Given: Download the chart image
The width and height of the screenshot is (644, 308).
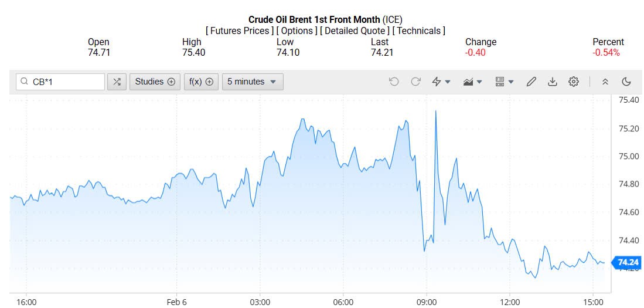Looking at the screenshot, I should tap(552, 82).
